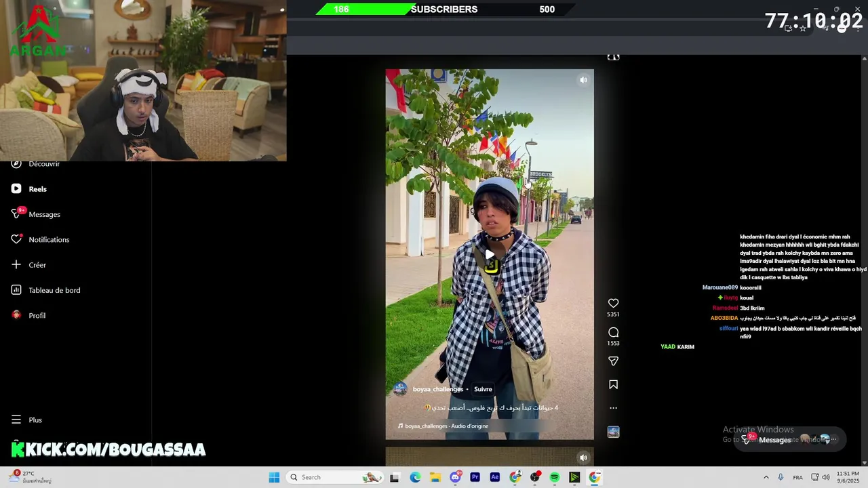Open the reel's audio thumbnail below options
The image size is (868, 488).
613,432
